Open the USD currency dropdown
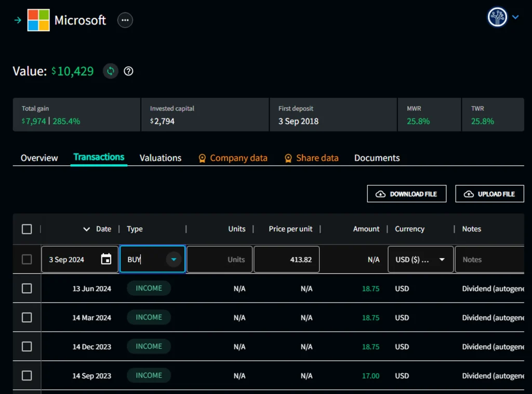This screenshot has width=532, height=394. coord(441,259)
